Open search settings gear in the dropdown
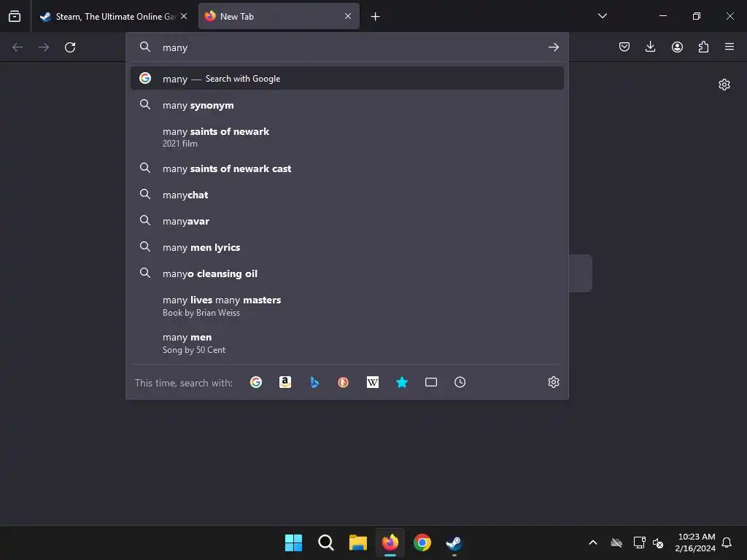Viewport: 747px width, 560px height. 553,382
